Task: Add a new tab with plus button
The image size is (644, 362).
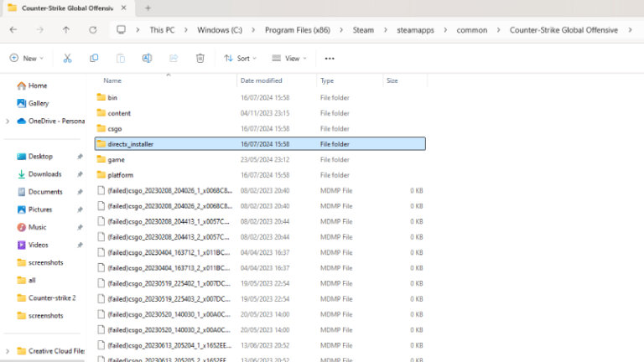Action: [148, 8]
